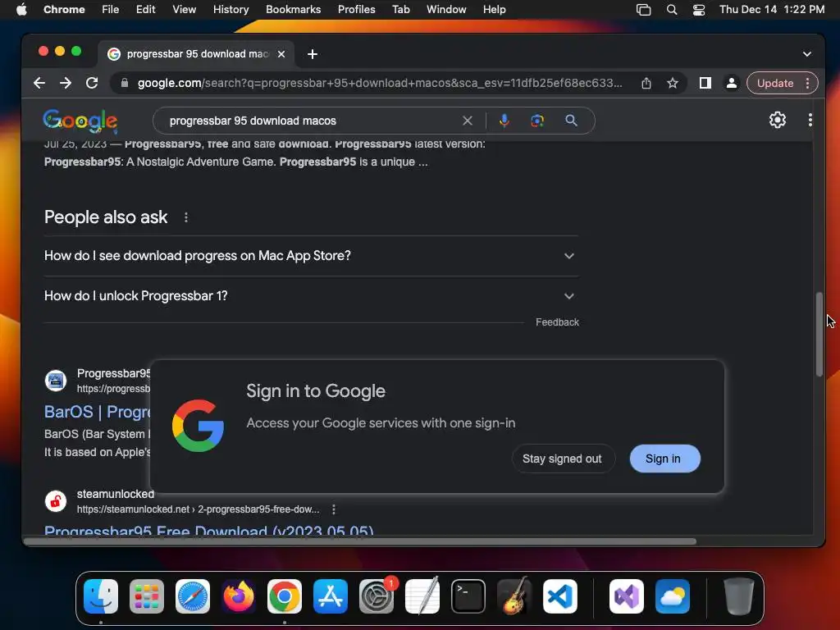The image size is (840, 630).
Task: Open the Window menu
Action: 446,10
